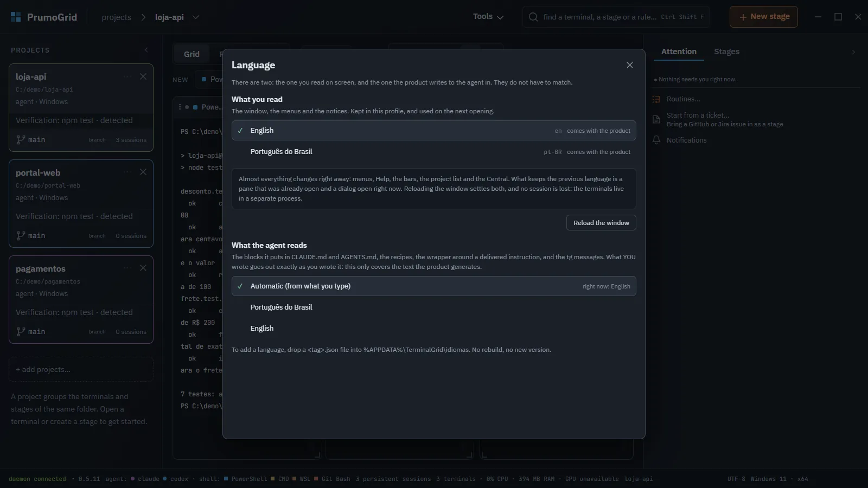The height and width of the screenshot is (488, 868).
Task: Click 3 sessions on loja-api card
Action: click(x=131, y=140)
